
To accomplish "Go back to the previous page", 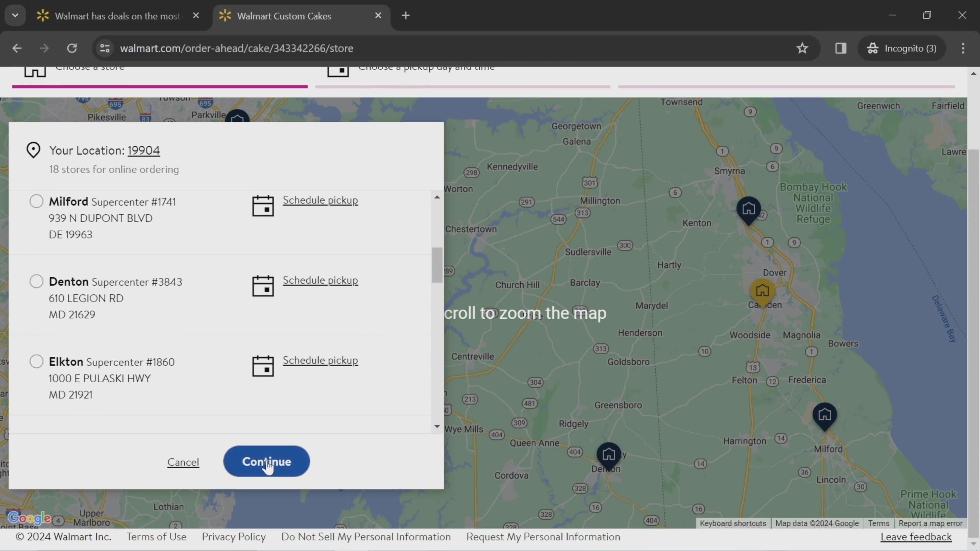I will 17,48.
